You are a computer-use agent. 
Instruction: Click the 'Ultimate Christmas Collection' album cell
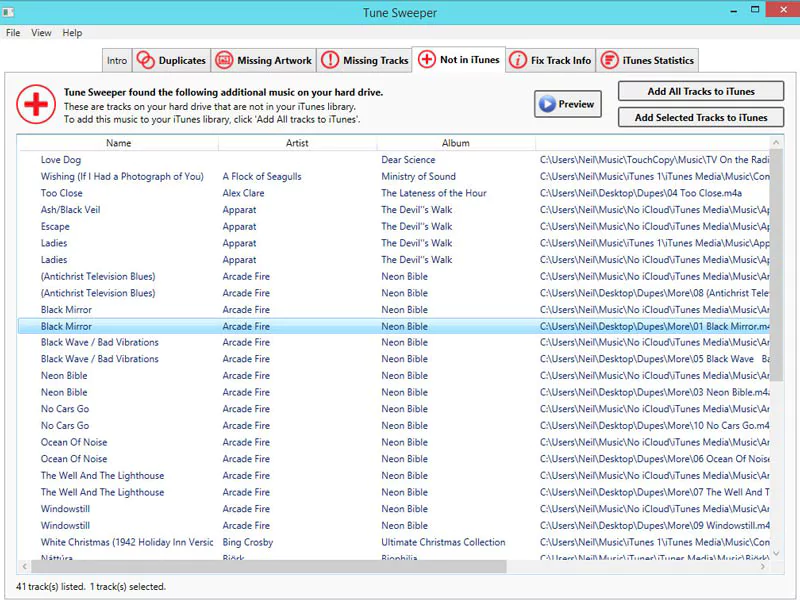pos(443,542)
